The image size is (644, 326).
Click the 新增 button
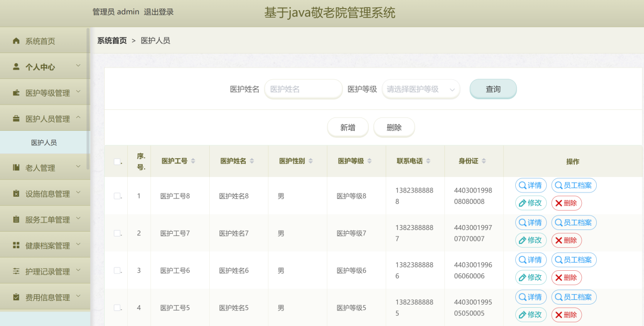click(348, 128)
